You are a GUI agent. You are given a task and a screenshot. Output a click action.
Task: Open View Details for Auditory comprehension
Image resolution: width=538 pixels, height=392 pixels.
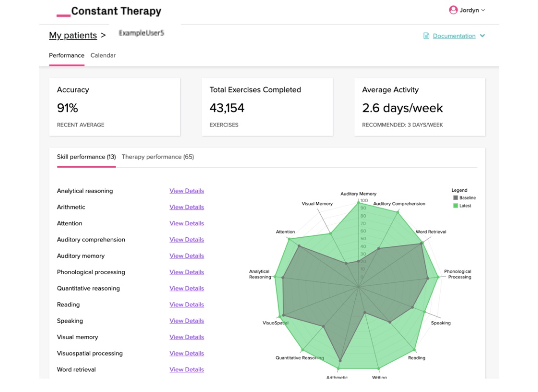(187, 240)
